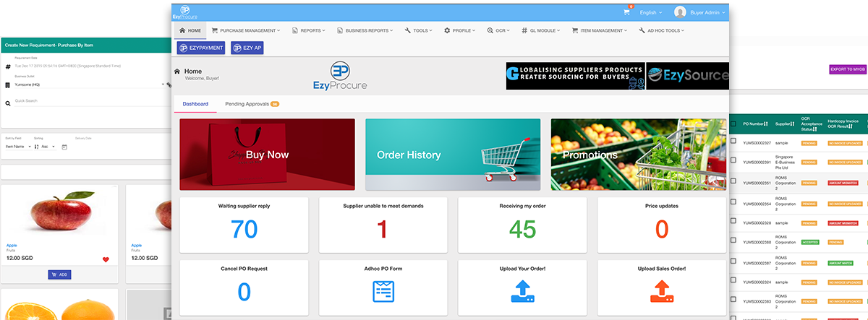
Task: Click the hash icon beside Requirement Date
Action: point(8,66)
